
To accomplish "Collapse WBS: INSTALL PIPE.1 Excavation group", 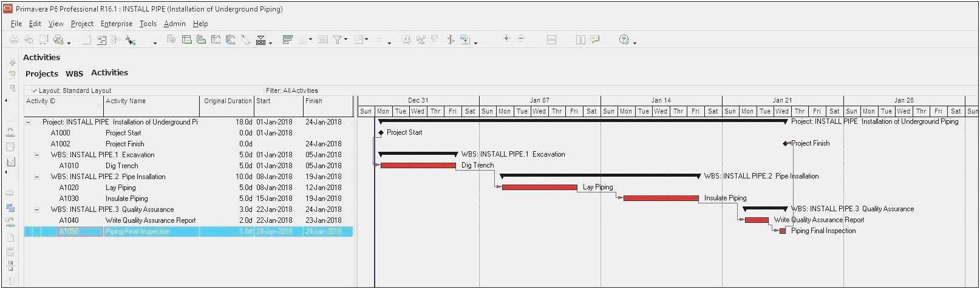I will tap(36, 155).
